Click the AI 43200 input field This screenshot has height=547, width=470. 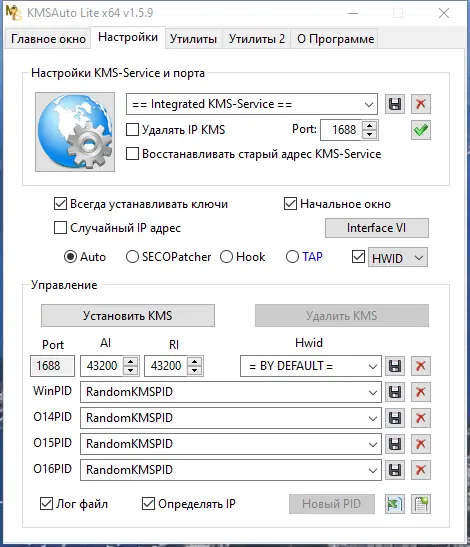tap(102, 366)
